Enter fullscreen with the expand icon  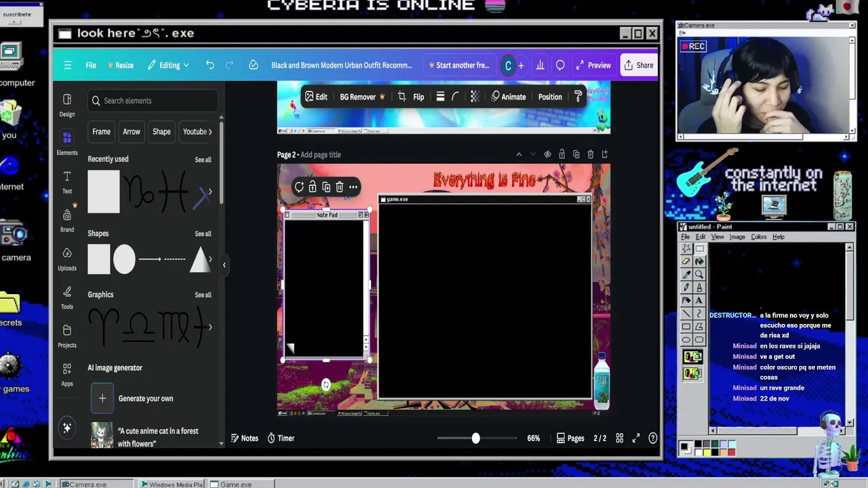pyautogui.click(x=636, y=439)
